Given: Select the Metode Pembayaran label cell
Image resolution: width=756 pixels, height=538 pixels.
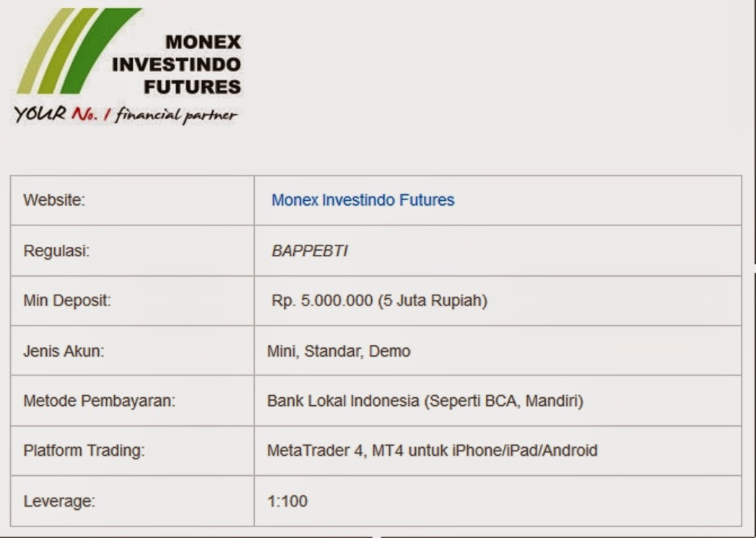Looking at the screenshot, I should [132, 401].
